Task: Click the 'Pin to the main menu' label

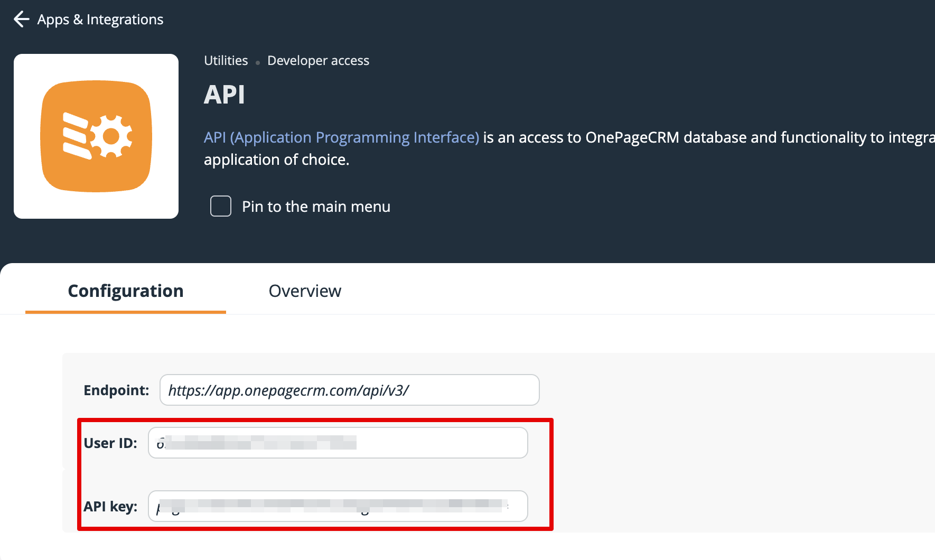Action: 316,207
